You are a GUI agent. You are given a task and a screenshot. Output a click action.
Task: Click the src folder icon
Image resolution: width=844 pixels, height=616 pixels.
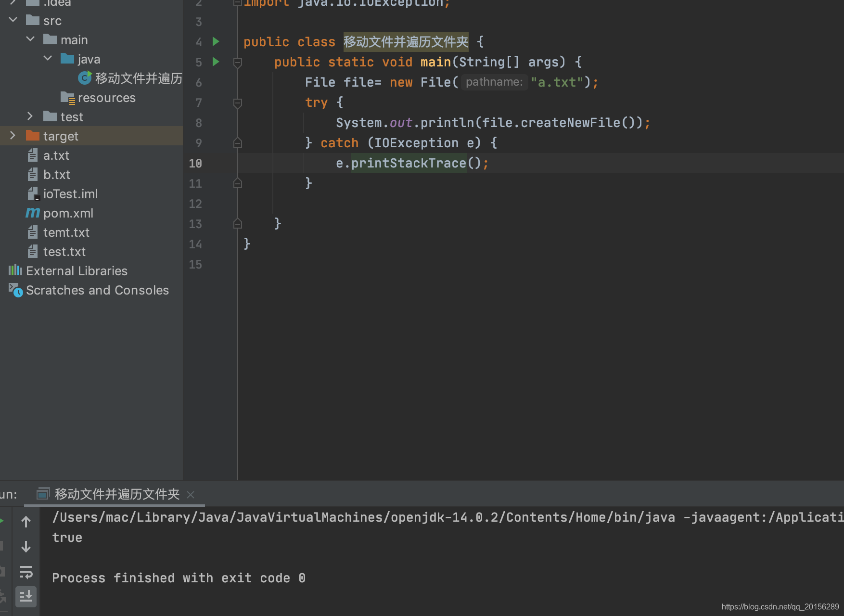tap(32, 20)
